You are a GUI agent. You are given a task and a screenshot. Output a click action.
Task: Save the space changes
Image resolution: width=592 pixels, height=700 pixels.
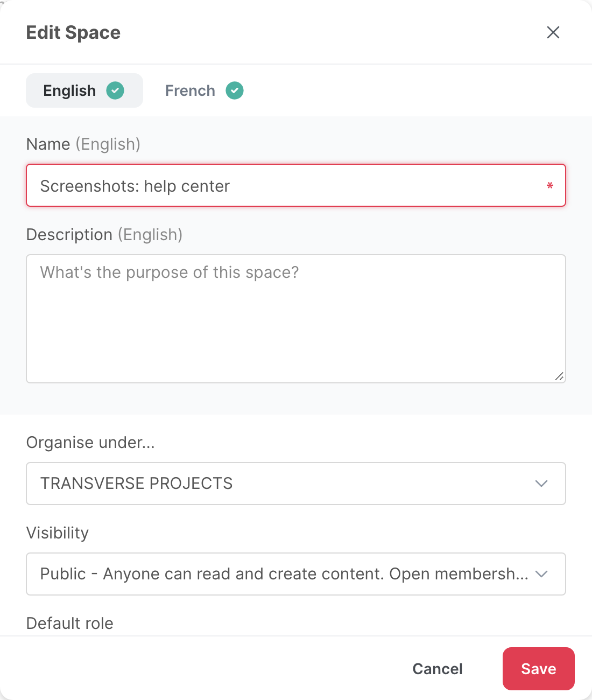pyautogui.click(x=538, y=669)
